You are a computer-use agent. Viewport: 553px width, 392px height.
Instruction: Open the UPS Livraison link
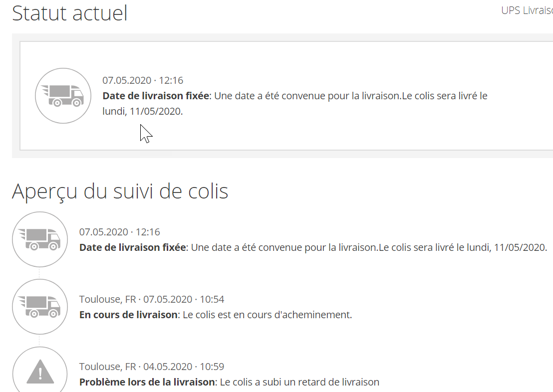click(x=527, y=10)
